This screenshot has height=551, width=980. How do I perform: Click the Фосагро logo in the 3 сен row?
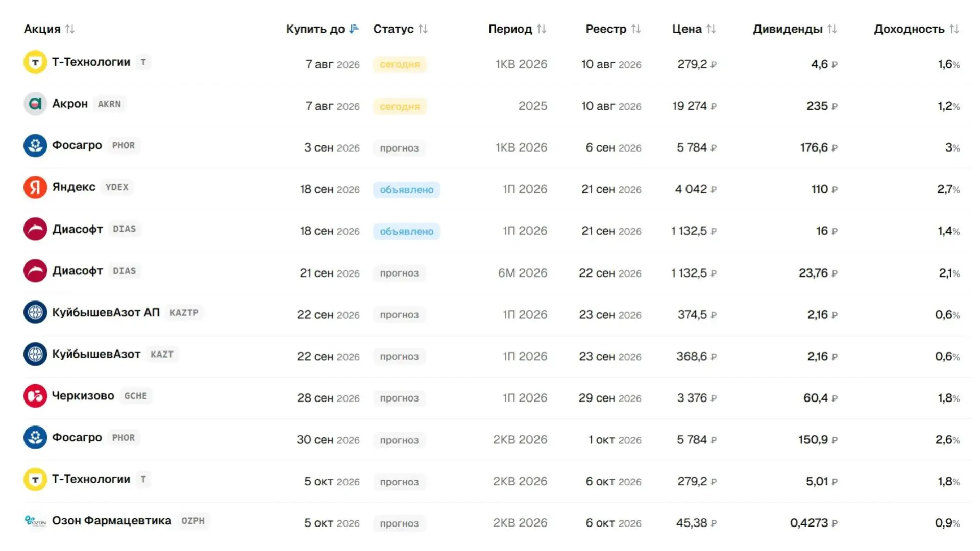(x=35, y=145)
